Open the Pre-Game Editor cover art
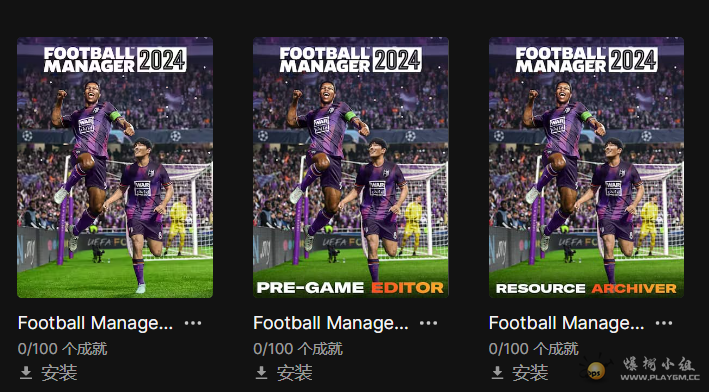 coord(351,167)
